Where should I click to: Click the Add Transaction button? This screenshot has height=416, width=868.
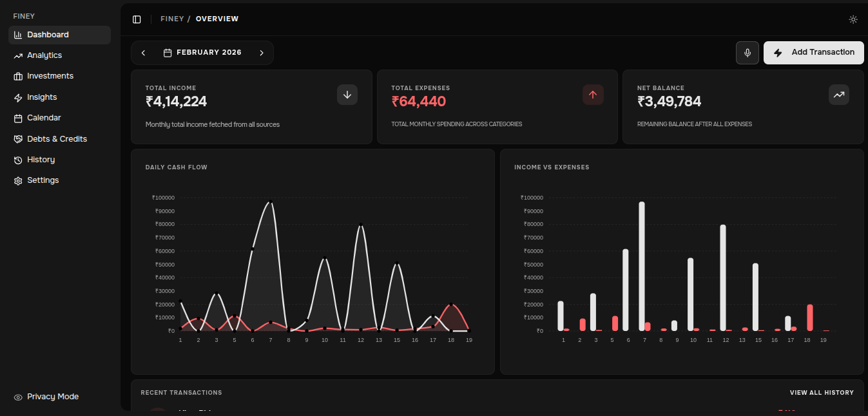pos(813,53)
